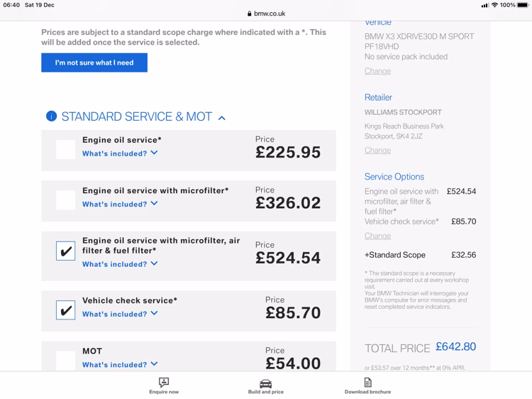This screenshot has height=399, width=532.
Task: Tap the Wi-Fi icon in status bar
Action: [494, 5]
